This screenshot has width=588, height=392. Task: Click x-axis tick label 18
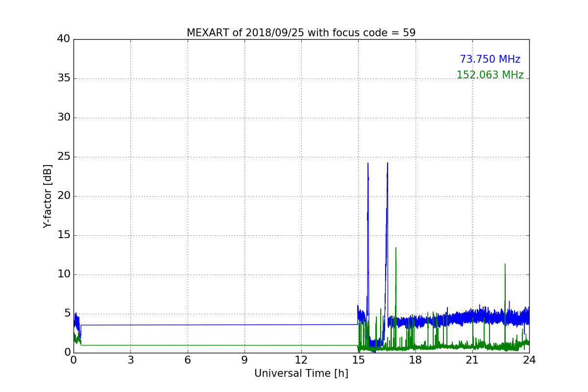tap(415, 360)
